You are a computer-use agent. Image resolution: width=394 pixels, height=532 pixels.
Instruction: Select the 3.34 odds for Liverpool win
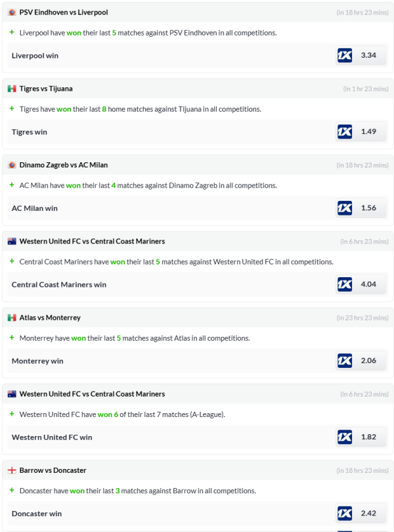tap(368, 55)
